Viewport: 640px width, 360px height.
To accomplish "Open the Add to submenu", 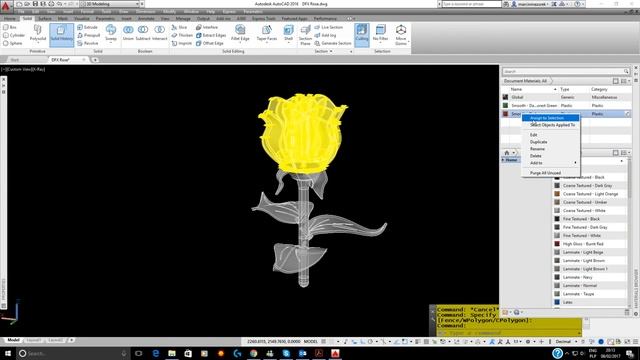I will point(550,163).
